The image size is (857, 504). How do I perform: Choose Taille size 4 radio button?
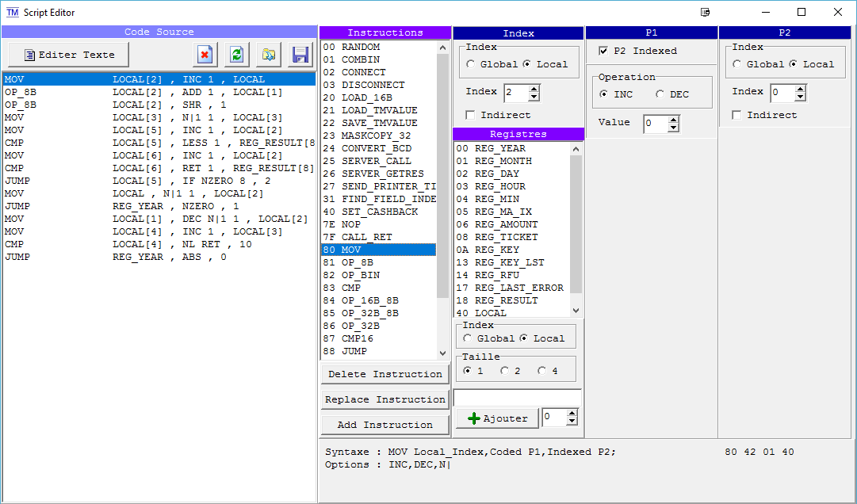542,371
